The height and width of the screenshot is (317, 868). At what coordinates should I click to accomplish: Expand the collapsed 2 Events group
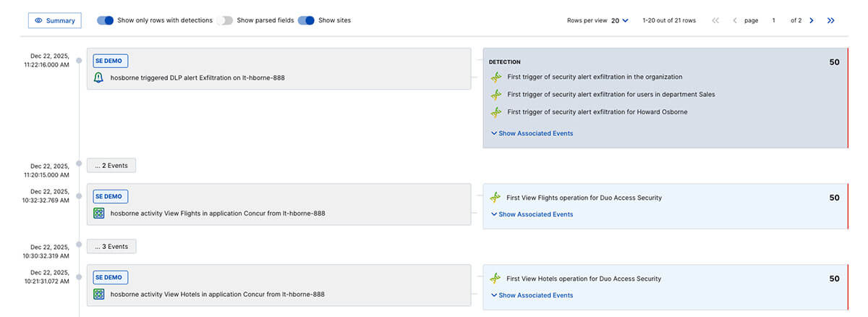(111, 166)
